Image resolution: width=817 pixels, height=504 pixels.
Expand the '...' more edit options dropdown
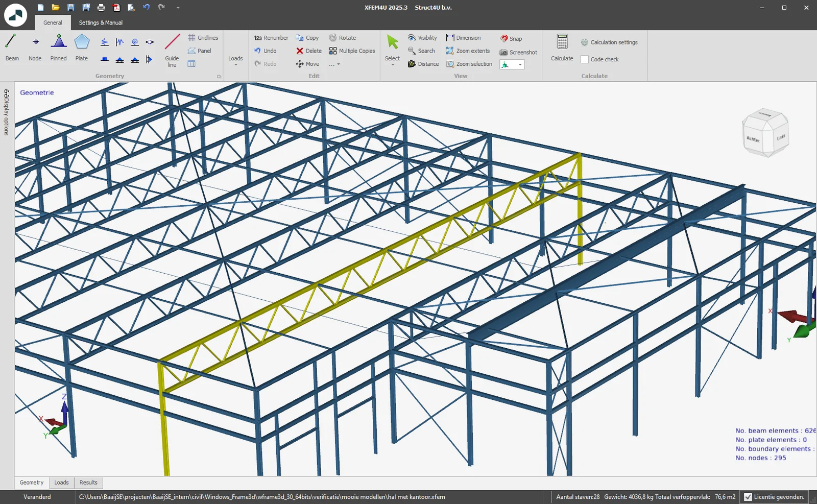coord(334,64)
